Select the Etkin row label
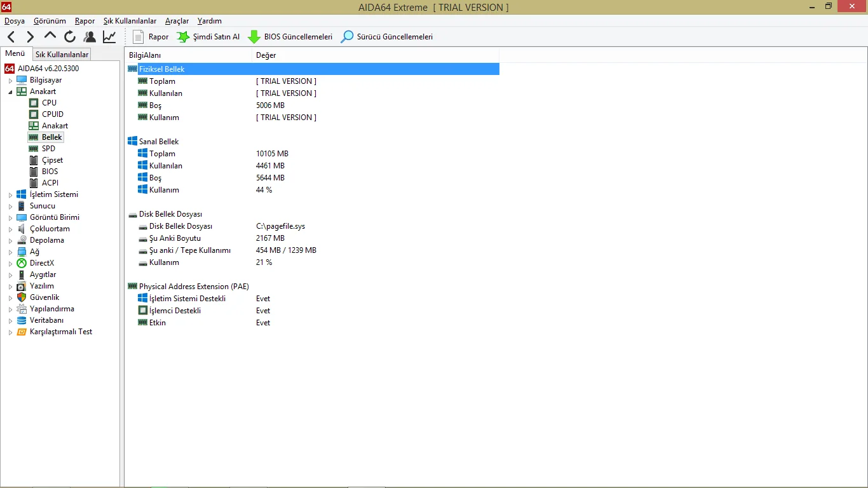The width and height of the screenshot is (868, 488). [x=158, y=323]
